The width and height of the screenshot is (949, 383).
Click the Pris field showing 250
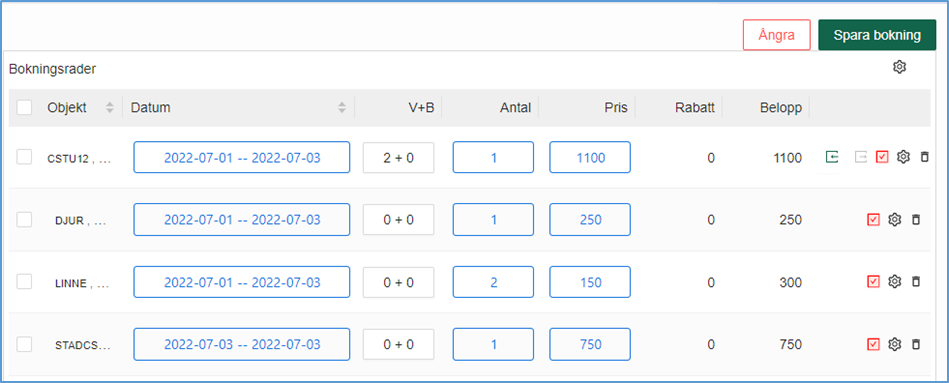590,220
